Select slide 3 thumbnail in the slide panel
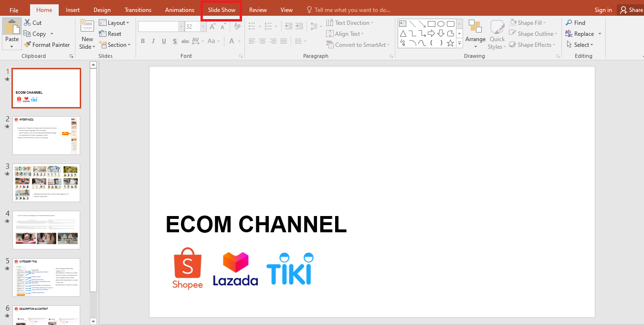The height and width of the screenshot is (325, 644). 46,183
